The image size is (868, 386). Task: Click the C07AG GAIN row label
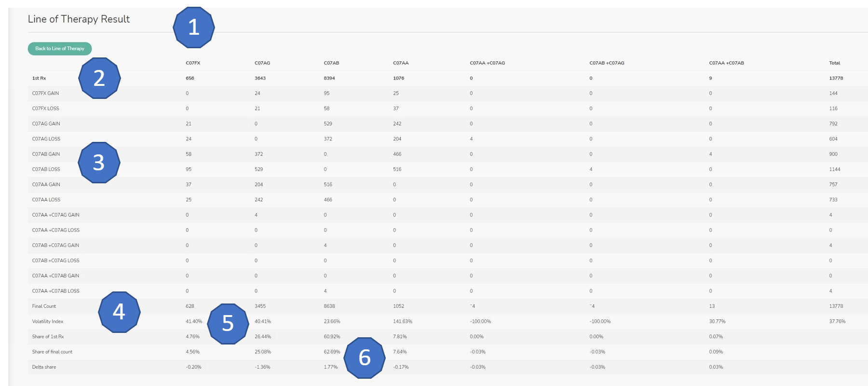[x=46, y=124]
